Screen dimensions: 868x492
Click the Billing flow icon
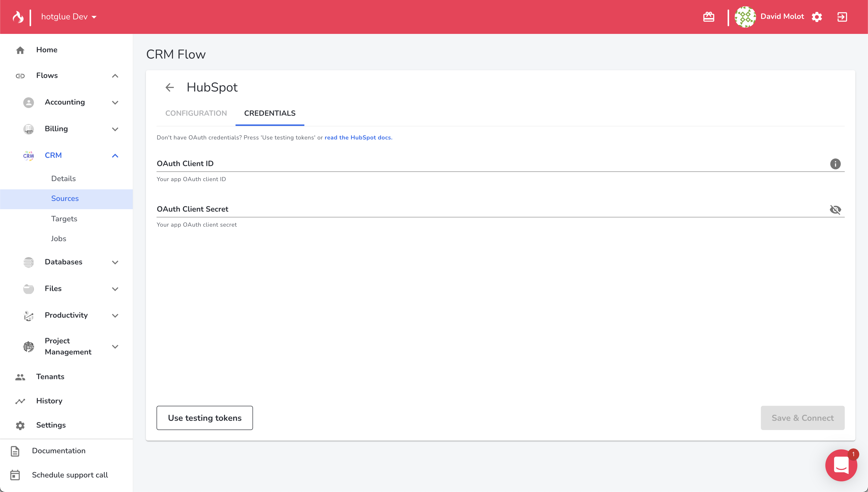28,129
